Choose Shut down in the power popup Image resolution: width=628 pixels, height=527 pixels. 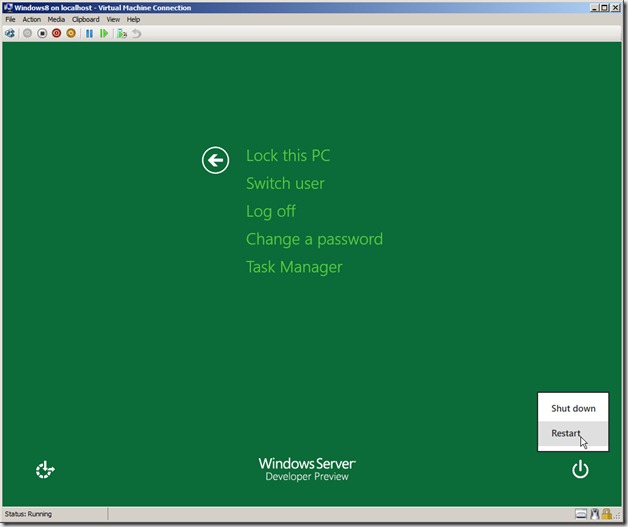(573, 408)
